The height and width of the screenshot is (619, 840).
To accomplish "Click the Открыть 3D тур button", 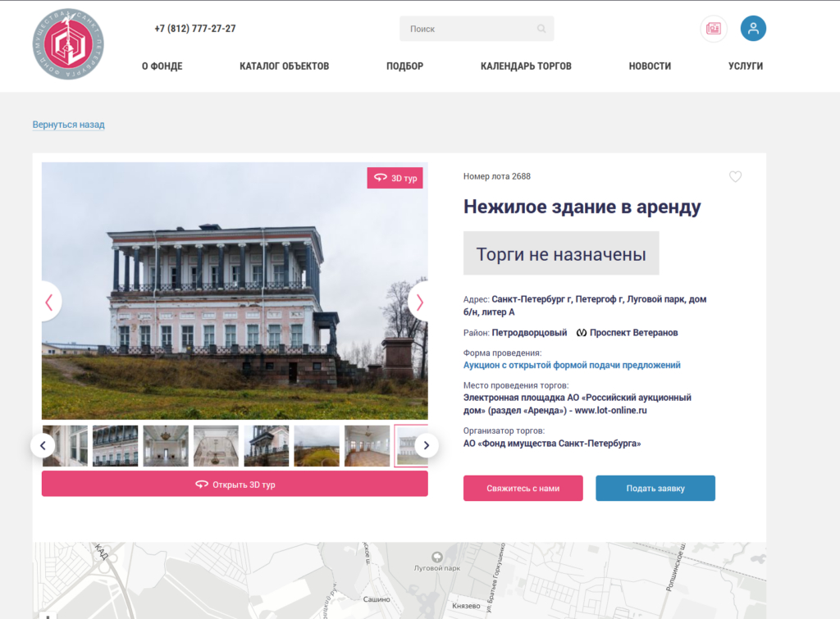I will 235,484.
